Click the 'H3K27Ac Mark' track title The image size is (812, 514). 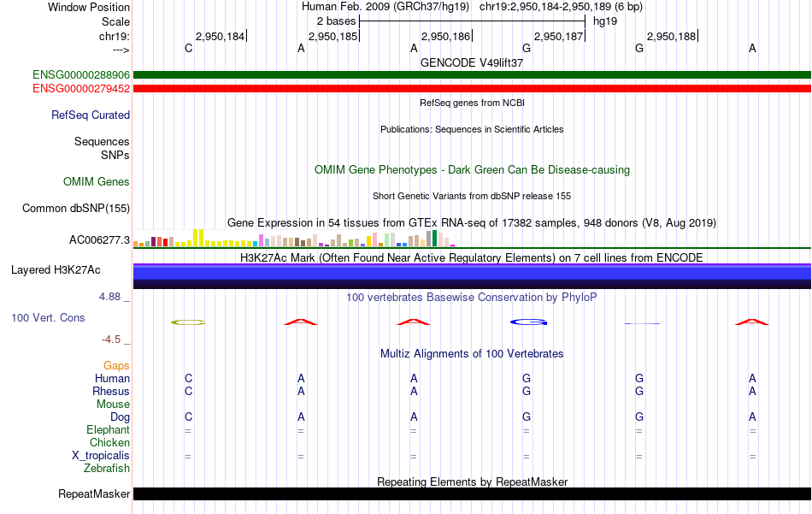coord(472,258)
